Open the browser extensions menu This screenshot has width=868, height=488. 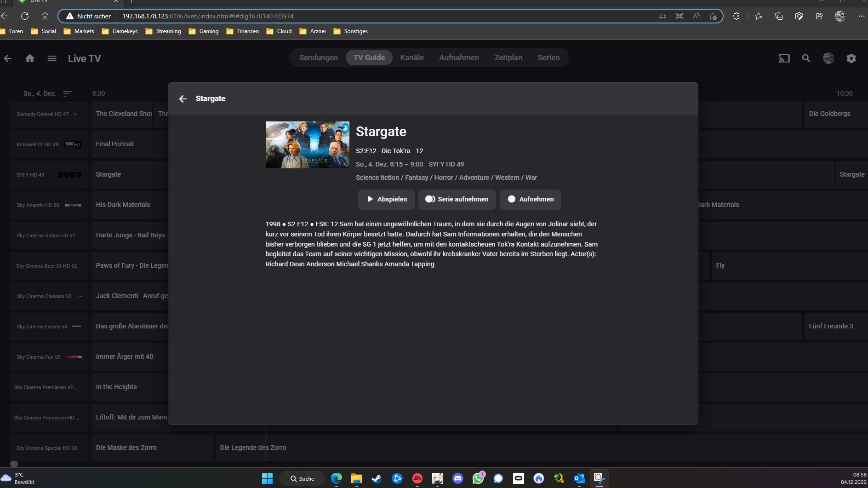(x=736, y=16)
